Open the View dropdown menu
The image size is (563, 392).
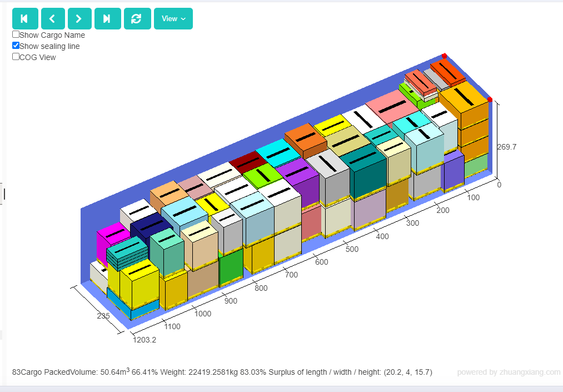point(173,19)
